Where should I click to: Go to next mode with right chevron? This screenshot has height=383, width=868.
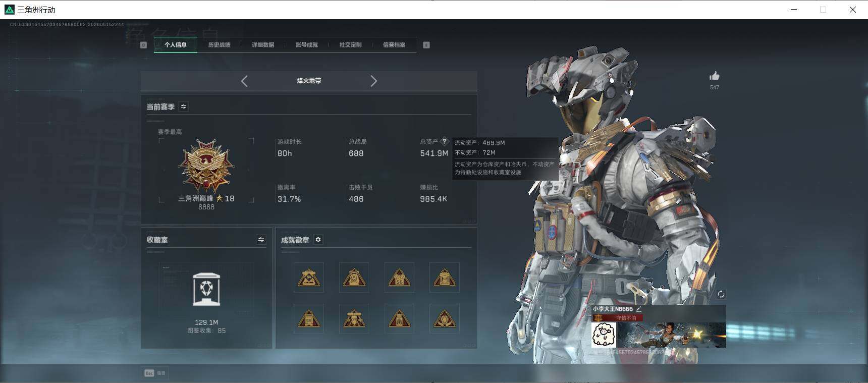tap(373, 81)
